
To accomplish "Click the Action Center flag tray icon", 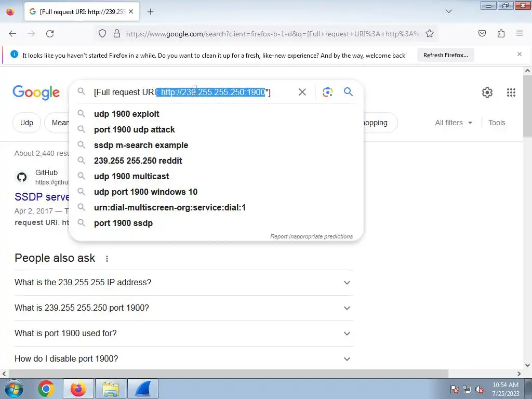I will coord(455,389).
